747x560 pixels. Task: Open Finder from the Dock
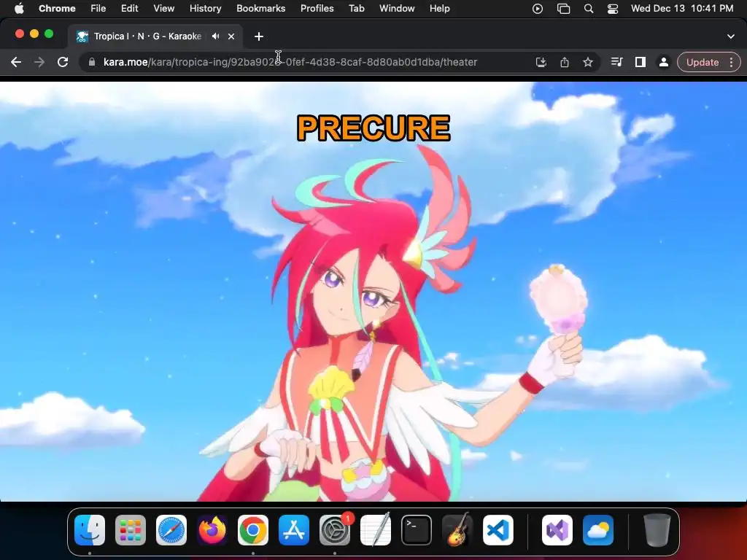[x=90, y=529]
